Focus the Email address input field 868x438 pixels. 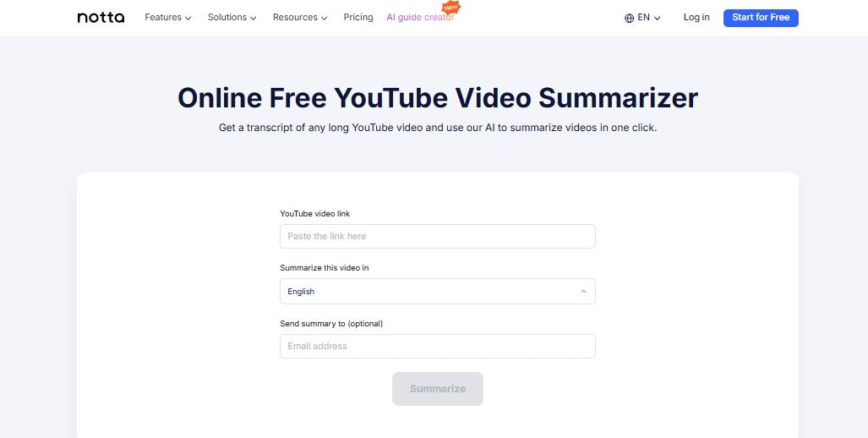(437, 346)
